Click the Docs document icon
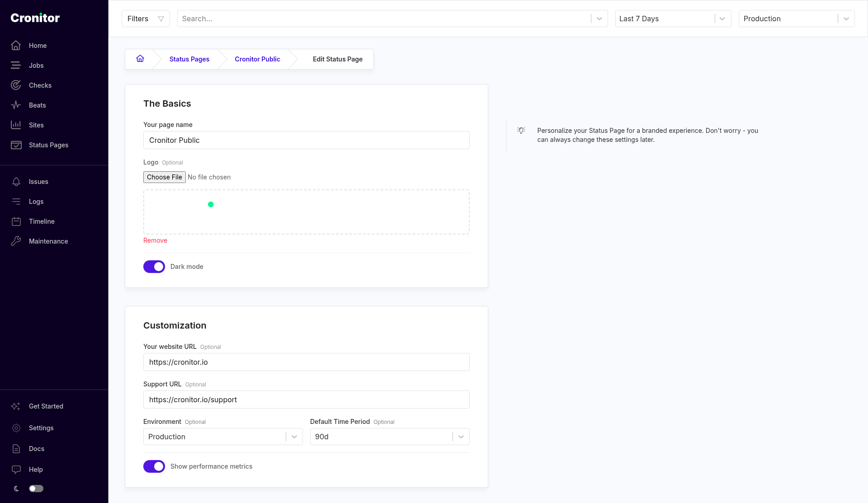Viewport: 868px width, 503px height. (16, 449)
